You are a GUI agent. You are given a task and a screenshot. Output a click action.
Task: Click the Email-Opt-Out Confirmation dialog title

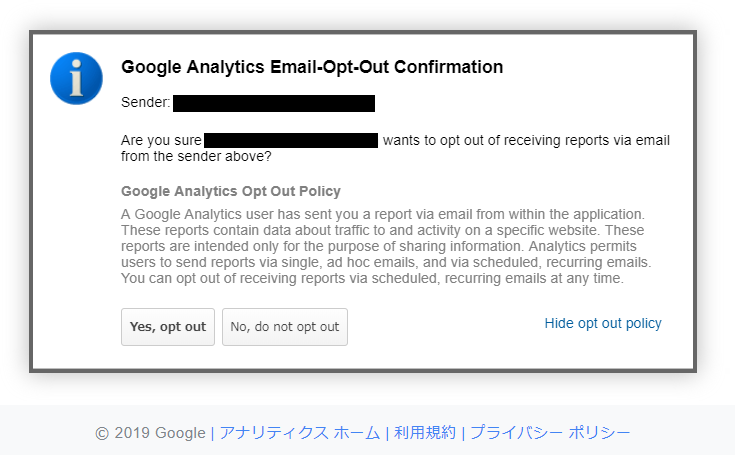312,67
